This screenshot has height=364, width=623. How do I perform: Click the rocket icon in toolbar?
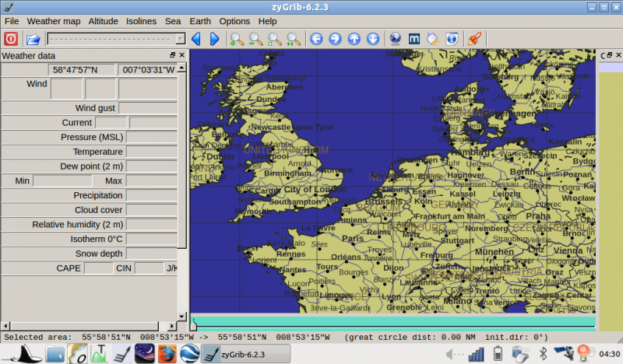coord(473,38)
